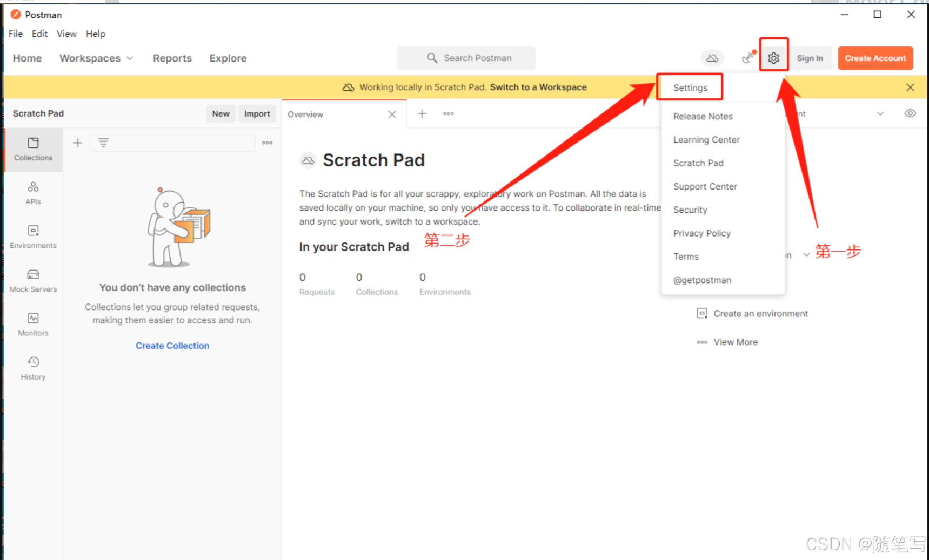
Task: Go to the Home section
Action: (x=27, y=58)
